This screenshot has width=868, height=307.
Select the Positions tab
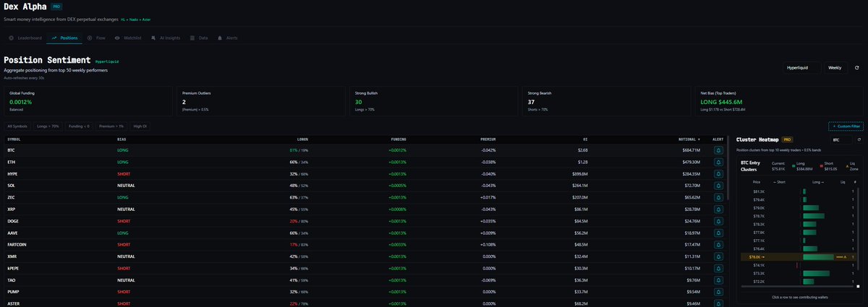click(x=64, y=37)
